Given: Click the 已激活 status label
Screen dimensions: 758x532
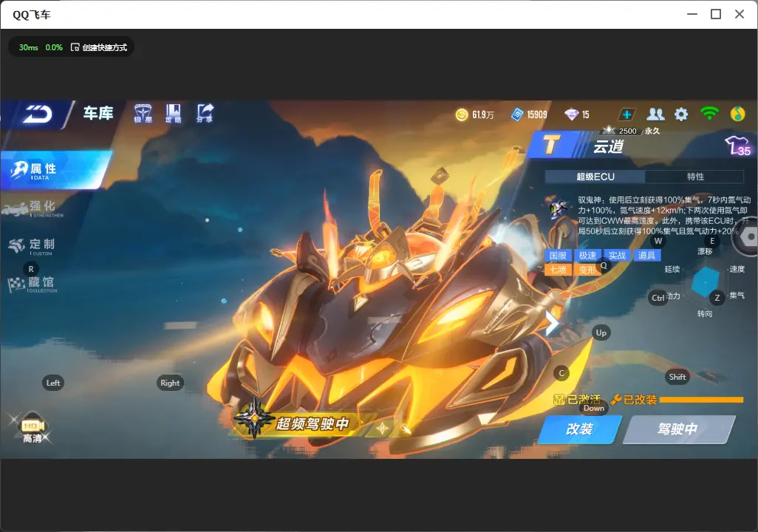Looking at the screenshot, I should (578, 400).
